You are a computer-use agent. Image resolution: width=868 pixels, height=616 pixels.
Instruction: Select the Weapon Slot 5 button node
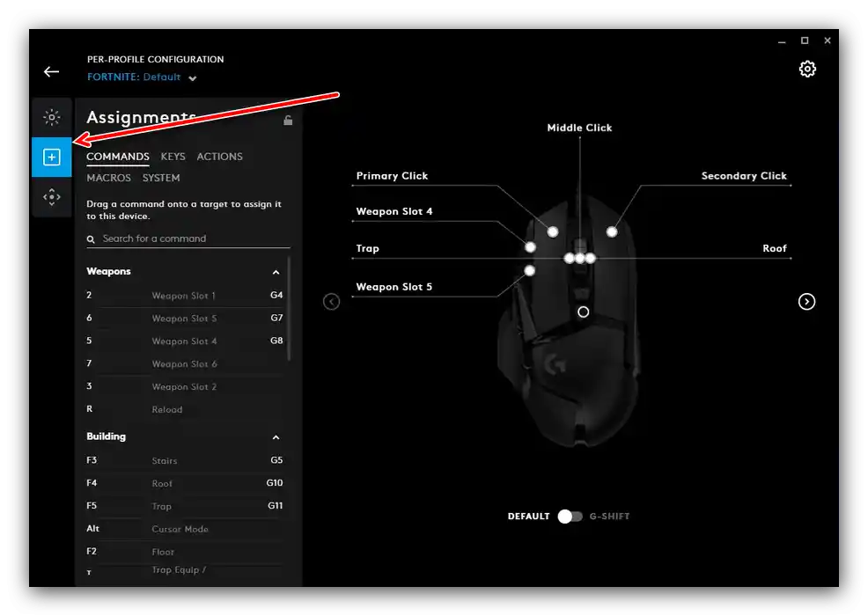pos(530,271)
